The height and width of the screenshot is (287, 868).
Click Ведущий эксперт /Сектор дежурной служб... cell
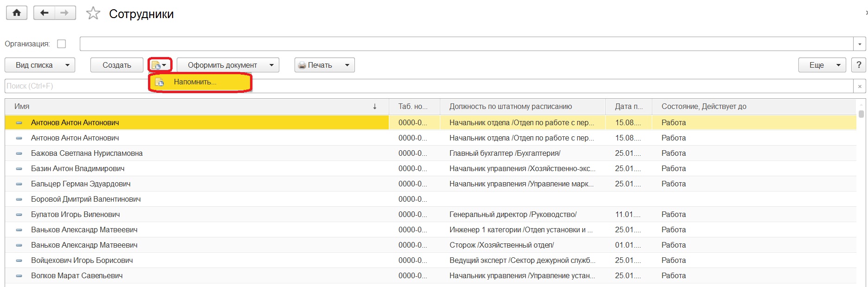523,260
